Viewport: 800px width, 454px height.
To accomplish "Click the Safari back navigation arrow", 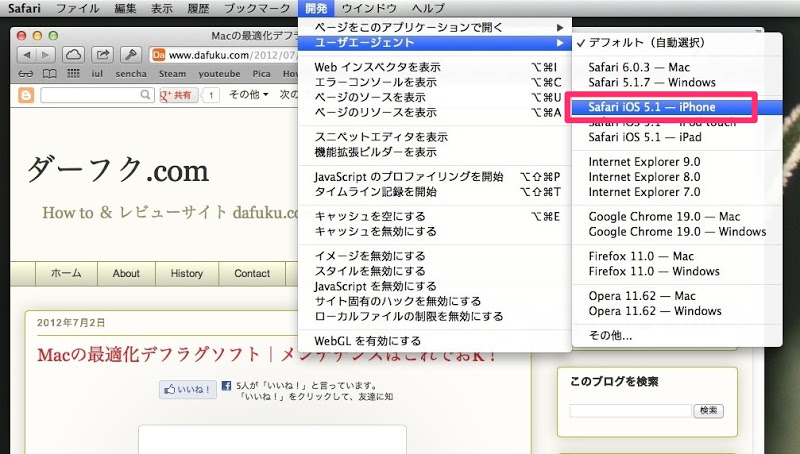I will point(27,55).
